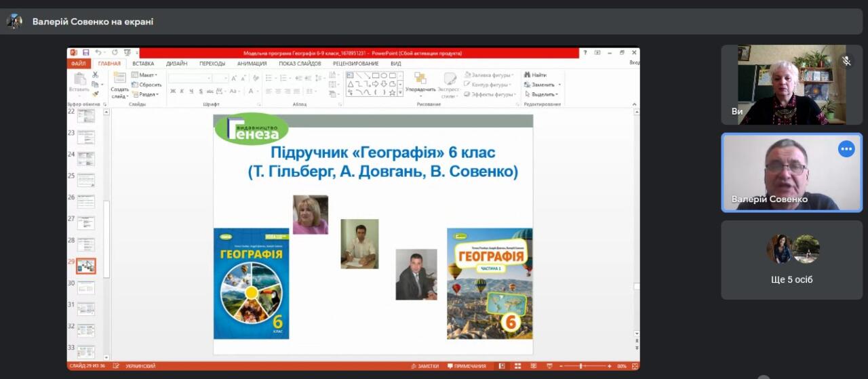Open the bulleted list dropdown
The image size is (868, 379).
click(x=276, y=78)
